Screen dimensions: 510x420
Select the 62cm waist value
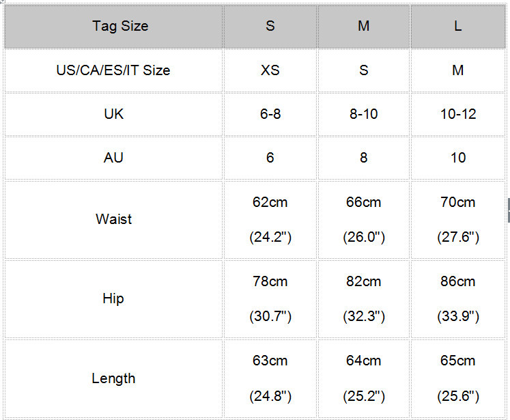tap(270, 202)
